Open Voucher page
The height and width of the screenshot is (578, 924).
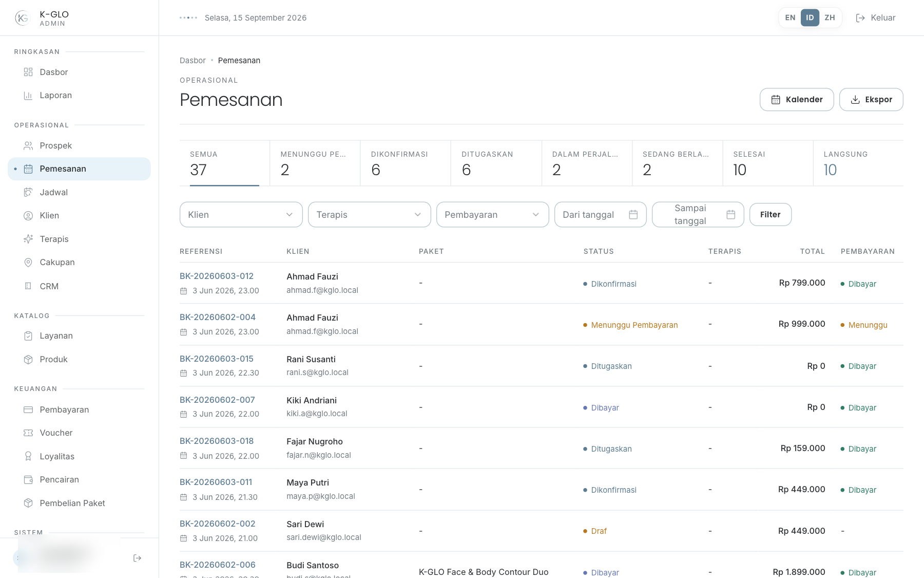(x=79, y=433)
